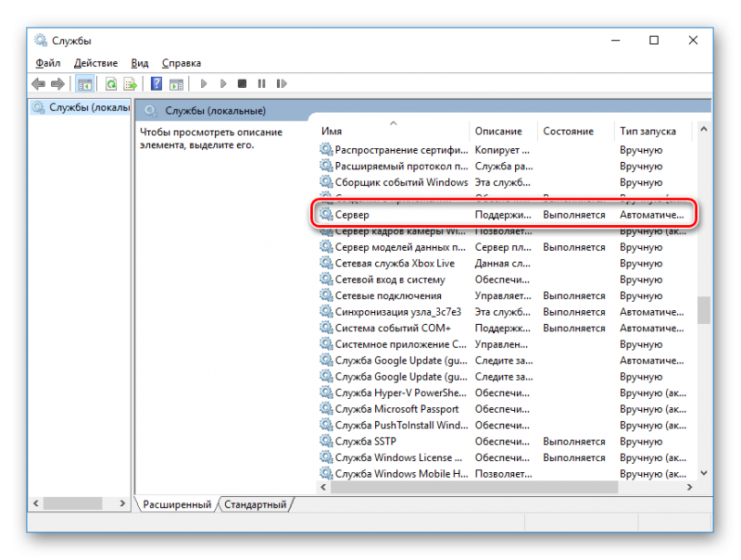741x560 pixels.
Task: Click gear icon of Сборщик событий Windows
Action: tap(326, 181)
